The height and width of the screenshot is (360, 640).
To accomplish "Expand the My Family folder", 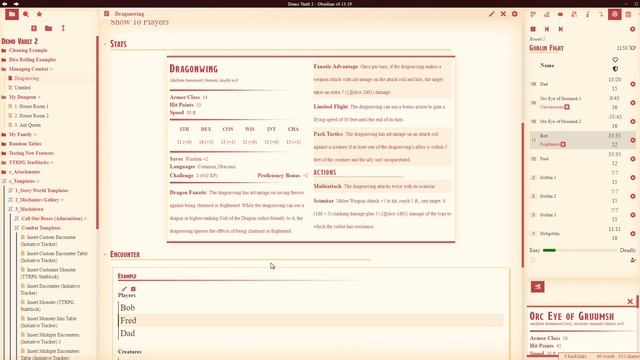I will pyautogui.click(x=19, y=134).
